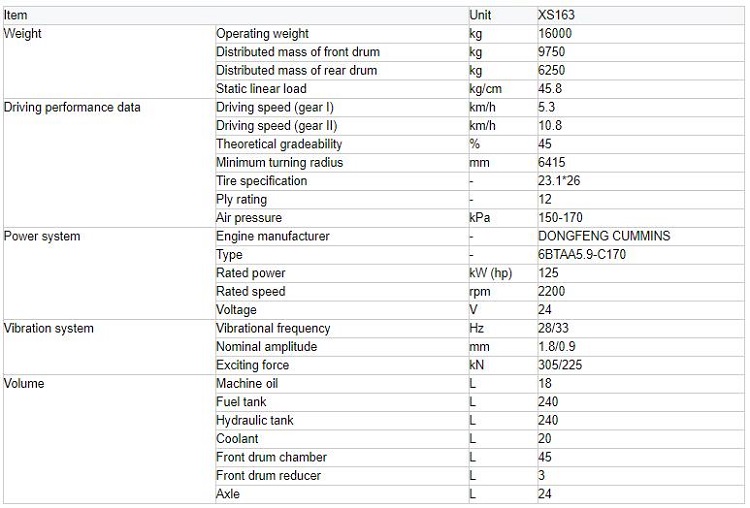Select the Theoretical gradeability label
The height and width of the screenshot is (508, 750).
[x=279, y=144]
